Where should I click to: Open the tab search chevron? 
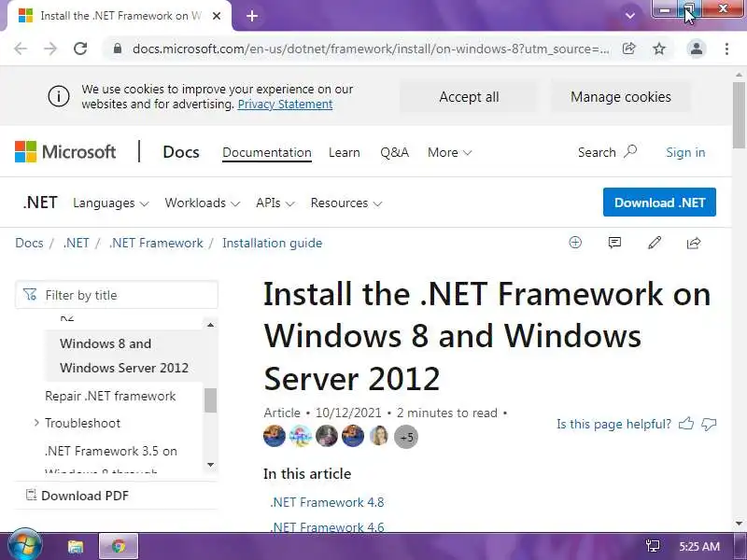629,16
